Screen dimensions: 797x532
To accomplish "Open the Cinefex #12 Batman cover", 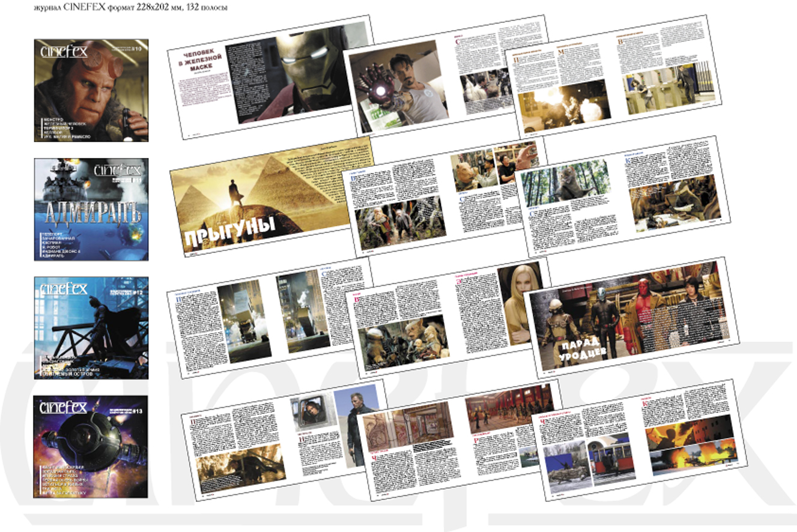I will [x=91, y=328].
